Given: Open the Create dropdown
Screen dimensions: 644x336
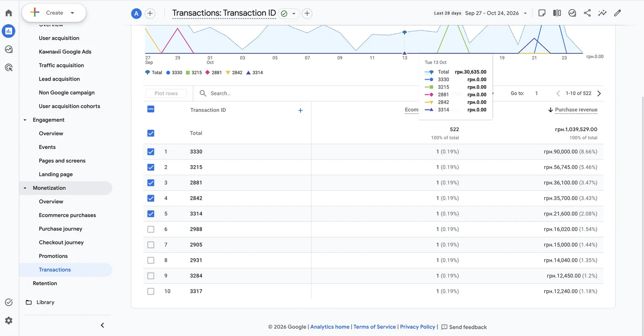Looking at the screenshot, I should tap(54, 13).
